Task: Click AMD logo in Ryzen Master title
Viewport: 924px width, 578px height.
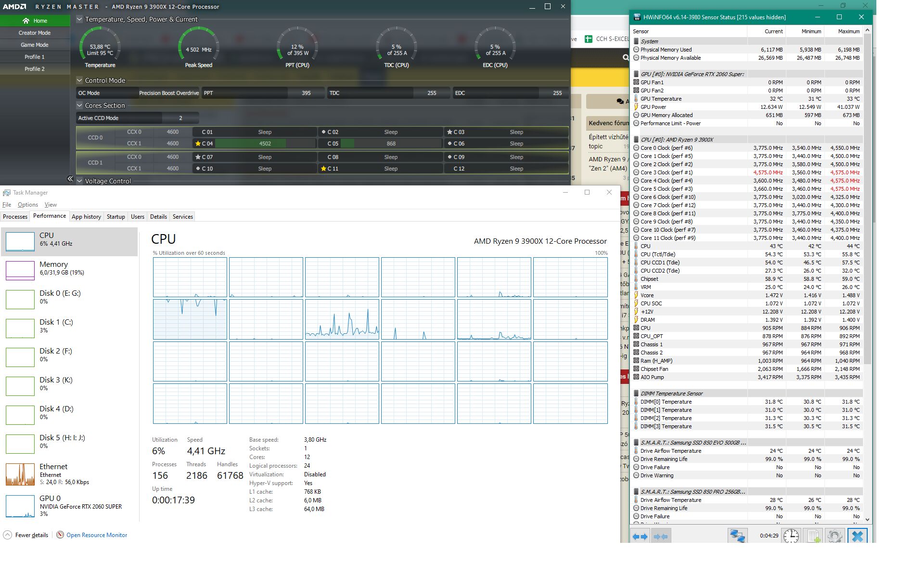Action: tap(14, 7)
